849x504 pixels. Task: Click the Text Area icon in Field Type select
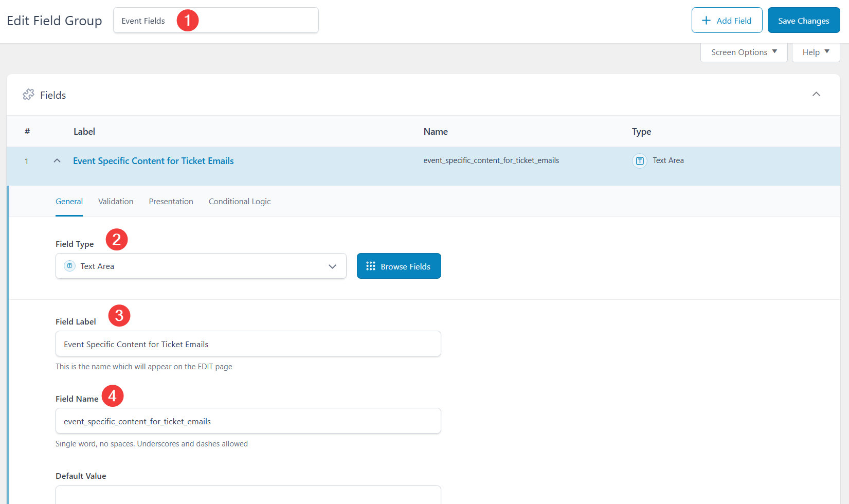click(69, 266)
